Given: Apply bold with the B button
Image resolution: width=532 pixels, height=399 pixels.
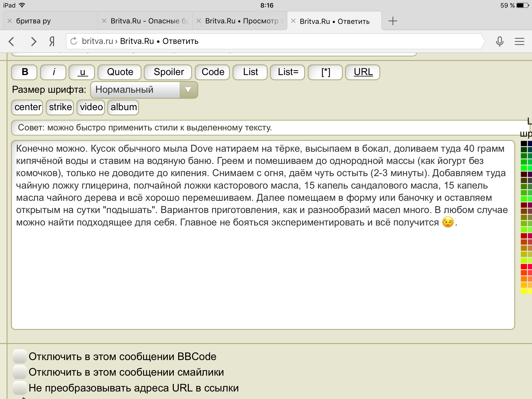Looking at the screenshot, I should [x=24, y=72].
